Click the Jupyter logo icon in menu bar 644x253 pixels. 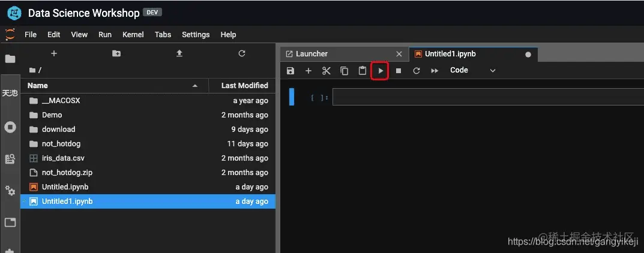coord(10,34)
